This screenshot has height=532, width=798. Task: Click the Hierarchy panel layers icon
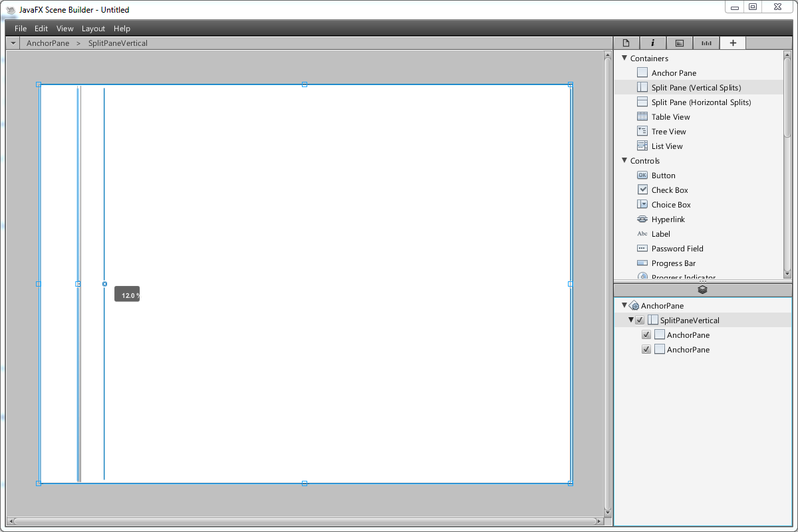pyautogui.click(x=702, y=289)
